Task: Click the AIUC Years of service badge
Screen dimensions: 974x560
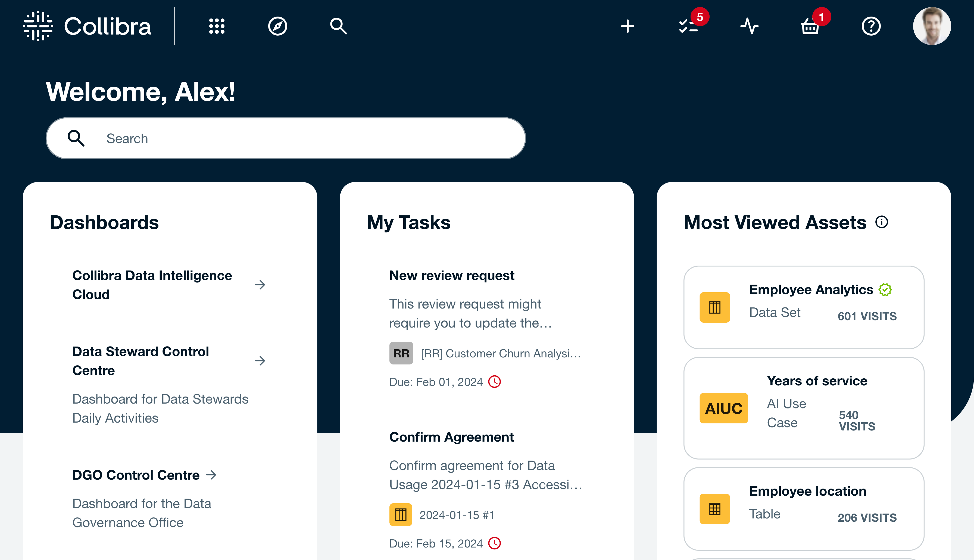Action: 723,408
